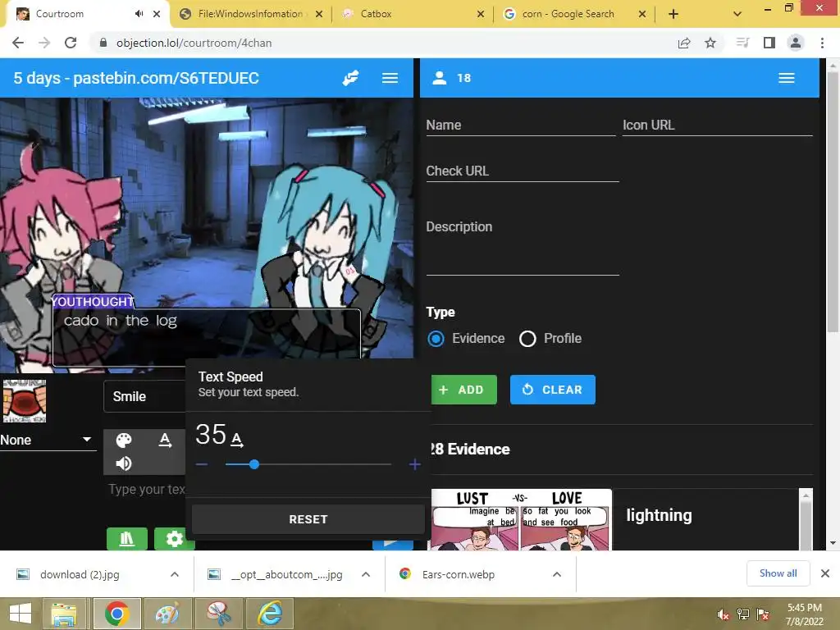This screenshot has width=840, height=630.
Task: Open a new browser tab with plus
Action: click(673, 14)
